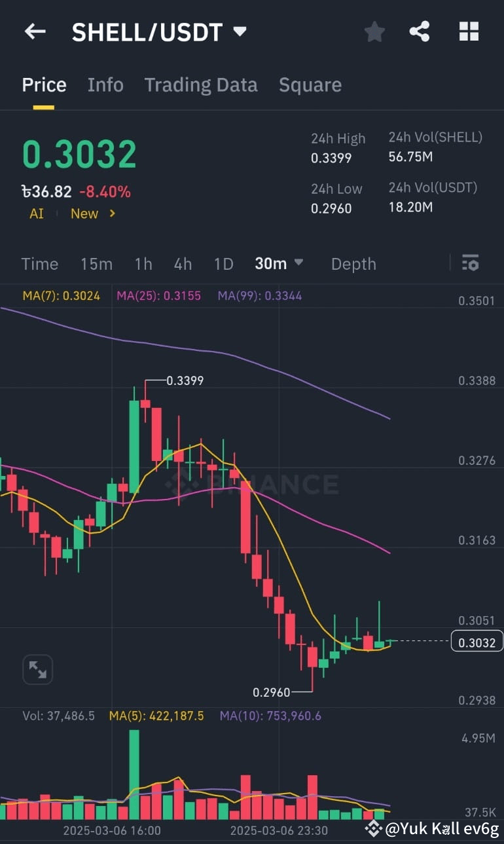
Task: Select the 1D timeframe
Action: [x=223, y=263]
